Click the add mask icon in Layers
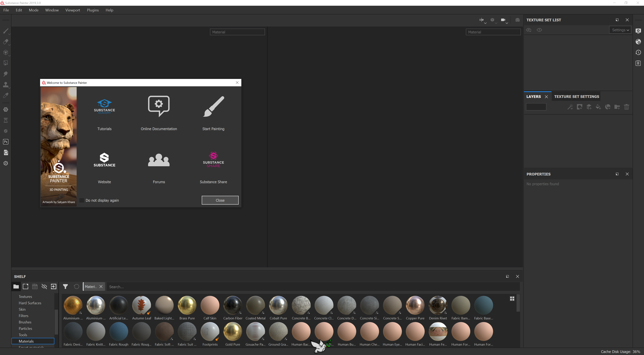The height and width of the screenshot is (355, 644). pos(579,107)
